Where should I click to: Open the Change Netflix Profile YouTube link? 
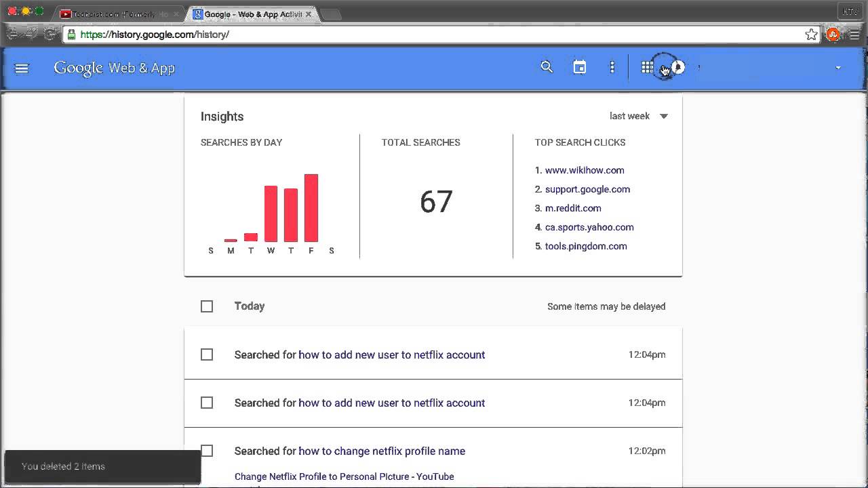pos(344,476)
